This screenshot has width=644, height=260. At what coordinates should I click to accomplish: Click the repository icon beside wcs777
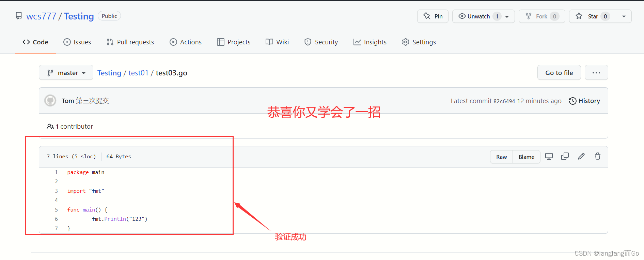(x=19, y=16)
